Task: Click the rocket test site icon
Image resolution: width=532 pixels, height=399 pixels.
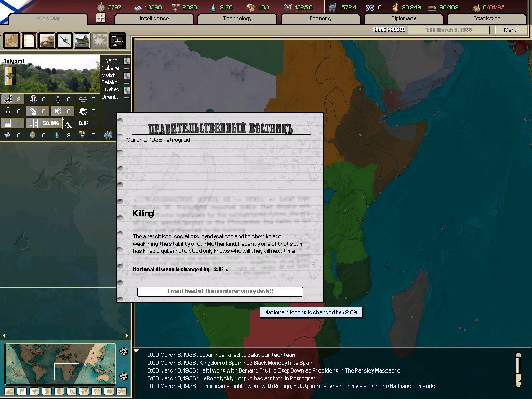Action: pyautogui.click(x=58, y=99)
